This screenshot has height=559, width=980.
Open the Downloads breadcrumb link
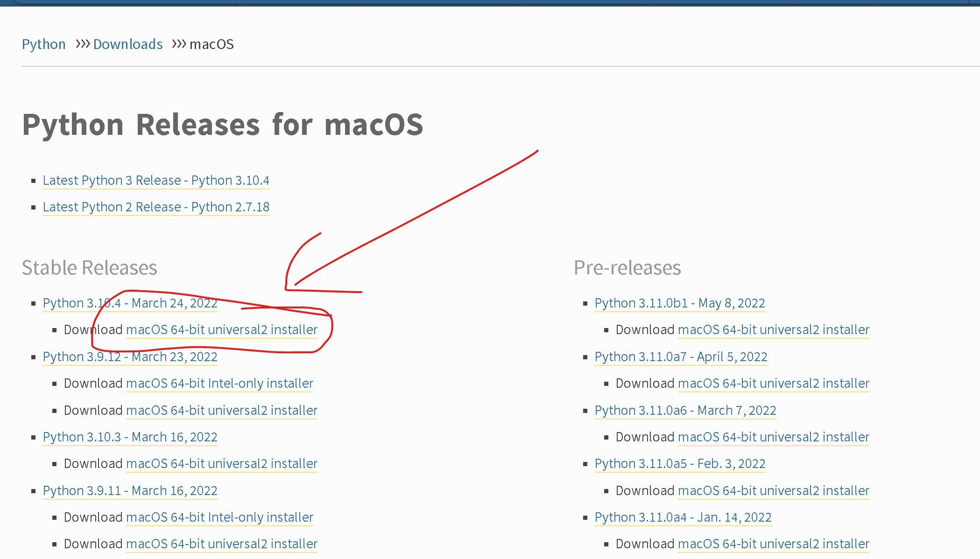click(128, 44)
